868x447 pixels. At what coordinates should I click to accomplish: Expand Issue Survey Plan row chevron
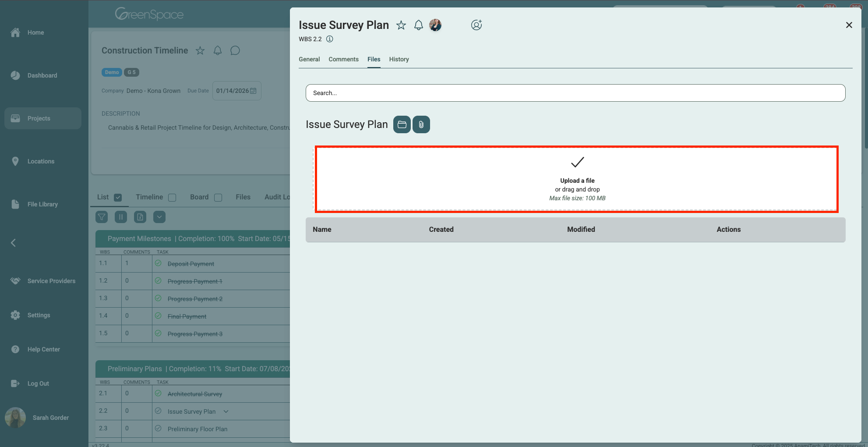click(226, 412)
